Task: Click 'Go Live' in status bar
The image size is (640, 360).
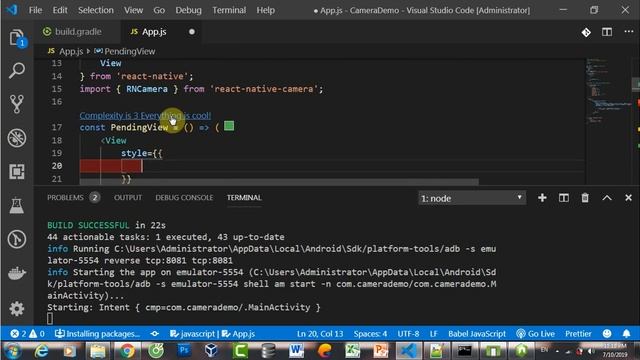Action: [535, 334]
